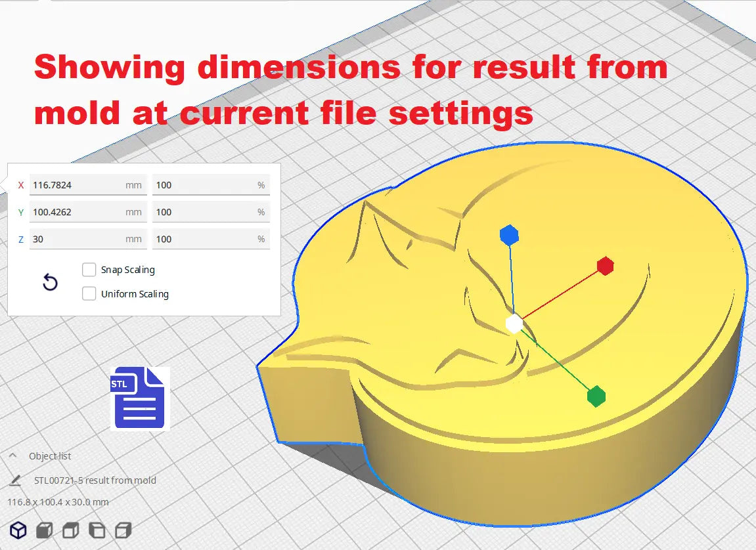Click the X scale percentage field
The width and height of the screenshot is (756, 550).
click(x=204, y=185)
